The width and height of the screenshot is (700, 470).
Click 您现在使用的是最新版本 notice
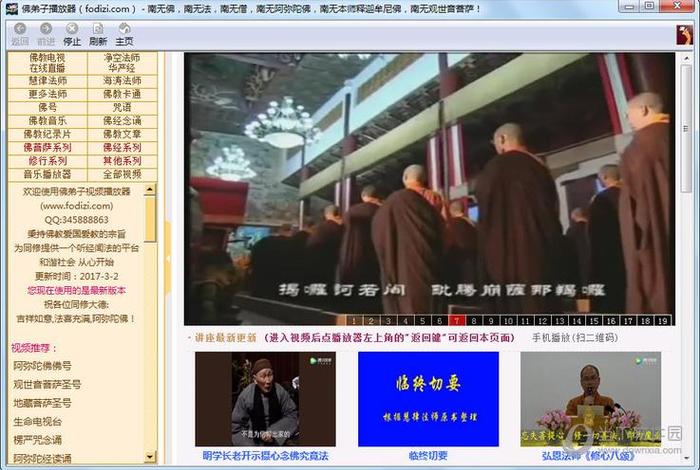pos(76,291)
